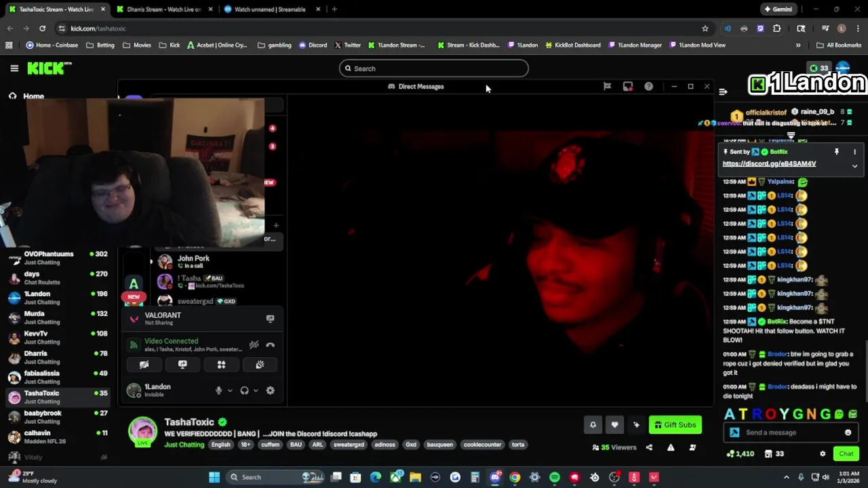The height and width of the screenshot is (488, 868).
Task: Stream VALORANT via screen share icon
Action: click(x=270, y=319)
